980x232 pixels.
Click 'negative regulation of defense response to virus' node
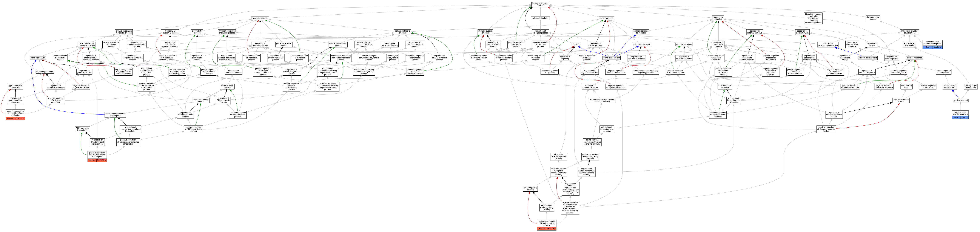pos(826,129)
